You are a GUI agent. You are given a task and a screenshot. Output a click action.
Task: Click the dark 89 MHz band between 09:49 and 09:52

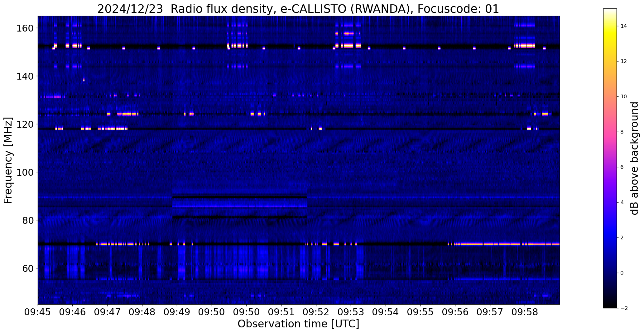pyautogui.click(x=239, y=197)
